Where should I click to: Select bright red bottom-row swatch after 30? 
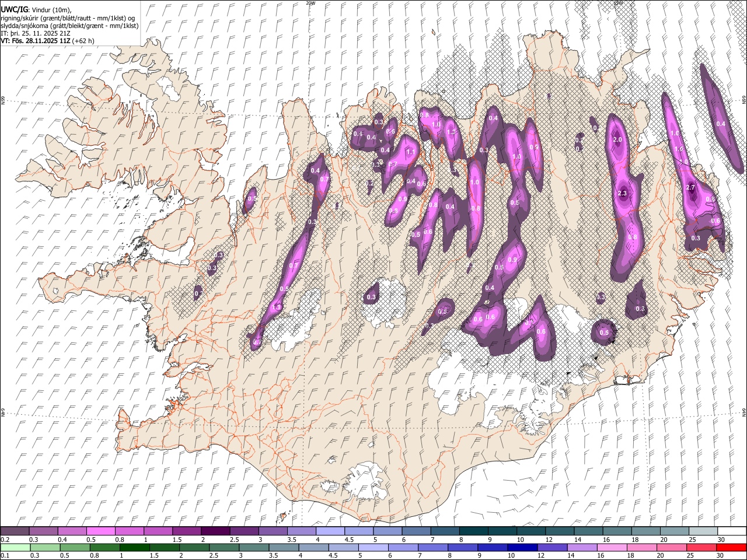point(731,547)
